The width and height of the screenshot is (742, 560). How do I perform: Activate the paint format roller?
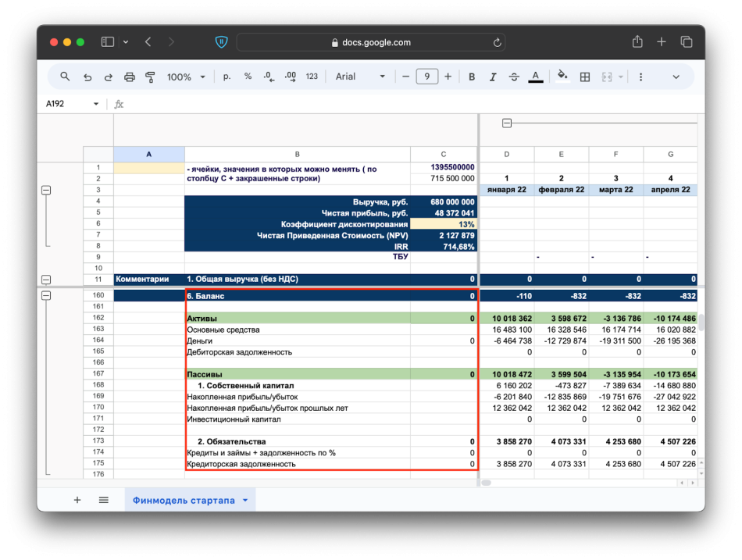click(x=150, y=77)
